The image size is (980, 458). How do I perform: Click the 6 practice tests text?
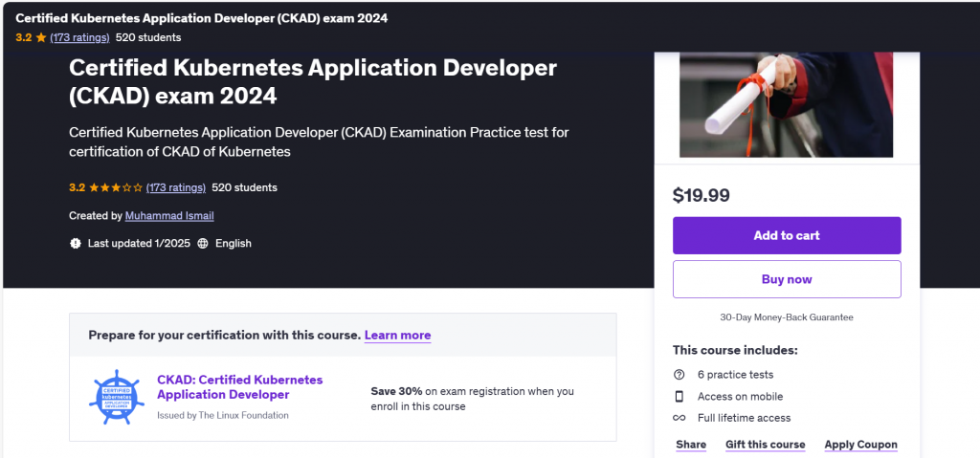coord(736,375)
